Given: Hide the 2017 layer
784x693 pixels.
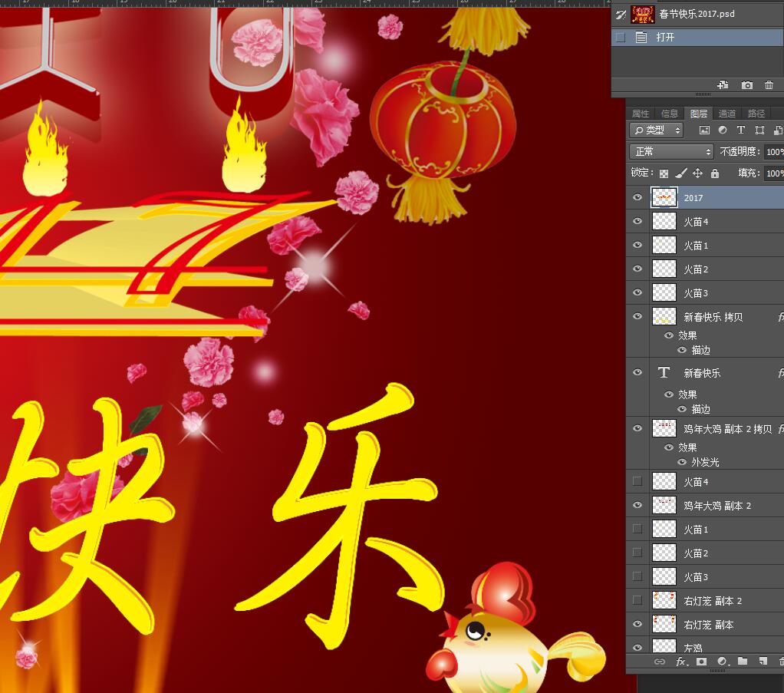Looking at the screenshot, I should tap(637, 198).
